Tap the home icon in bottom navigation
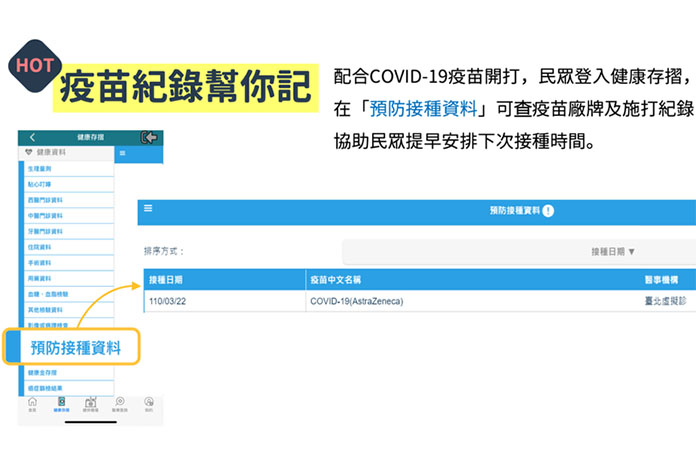This screenshot has width=696, height=464. 32,404
